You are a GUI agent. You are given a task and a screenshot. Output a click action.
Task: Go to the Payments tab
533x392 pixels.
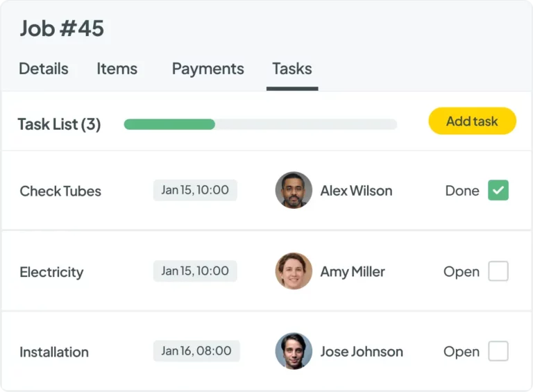click(208, 69)
